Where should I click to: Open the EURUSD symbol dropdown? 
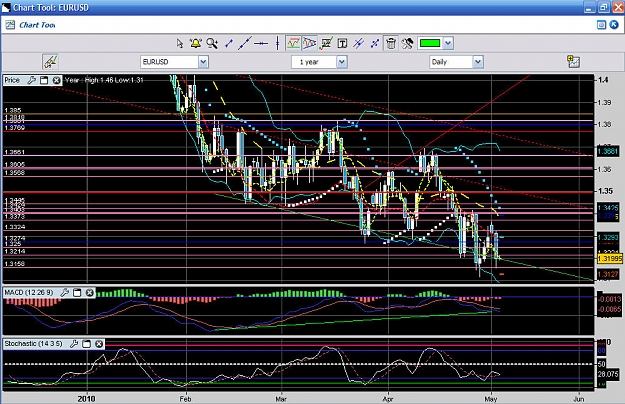click(203, 62)
